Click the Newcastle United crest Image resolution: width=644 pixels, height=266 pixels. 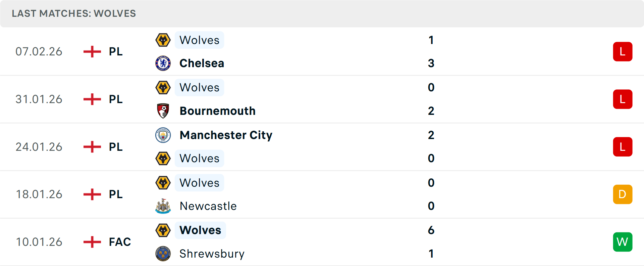163,206
